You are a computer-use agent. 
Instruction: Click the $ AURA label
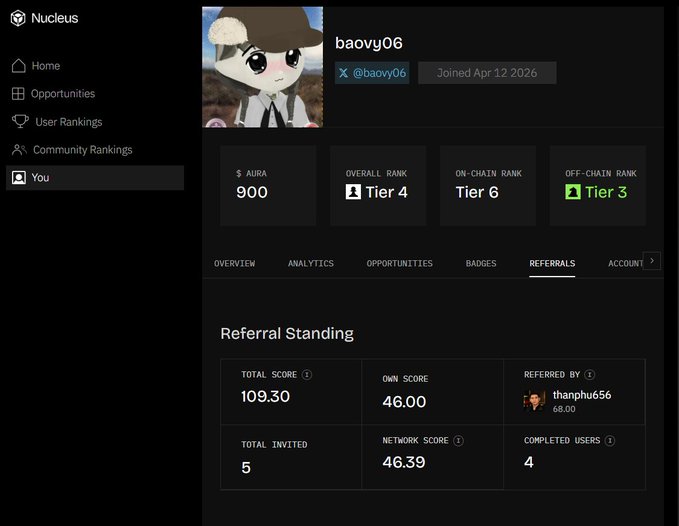[251, 174]
